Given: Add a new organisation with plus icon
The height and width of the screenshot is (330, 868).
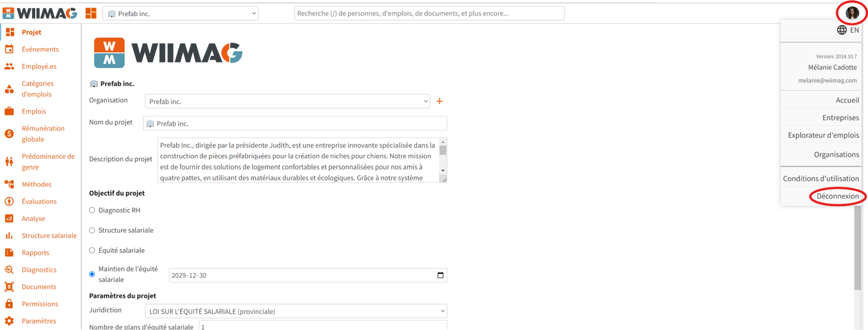Looking at the screenshot, I should tap(439, 101).
